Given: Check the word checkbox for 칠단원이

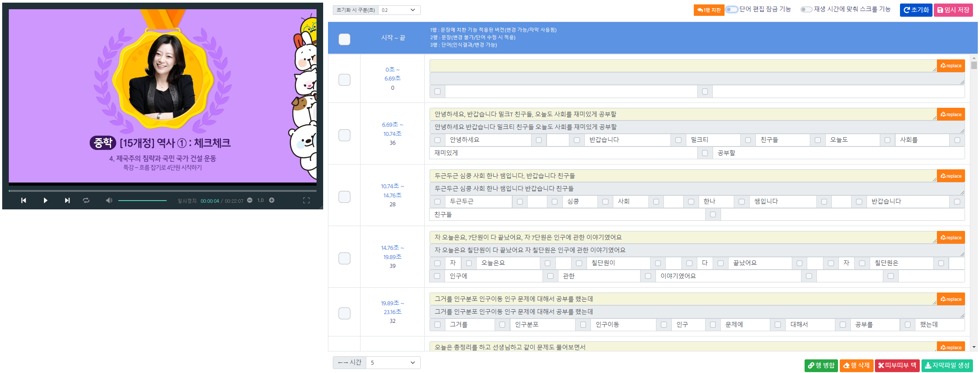Looking at the screenshot, I should (x=579, y=263).
